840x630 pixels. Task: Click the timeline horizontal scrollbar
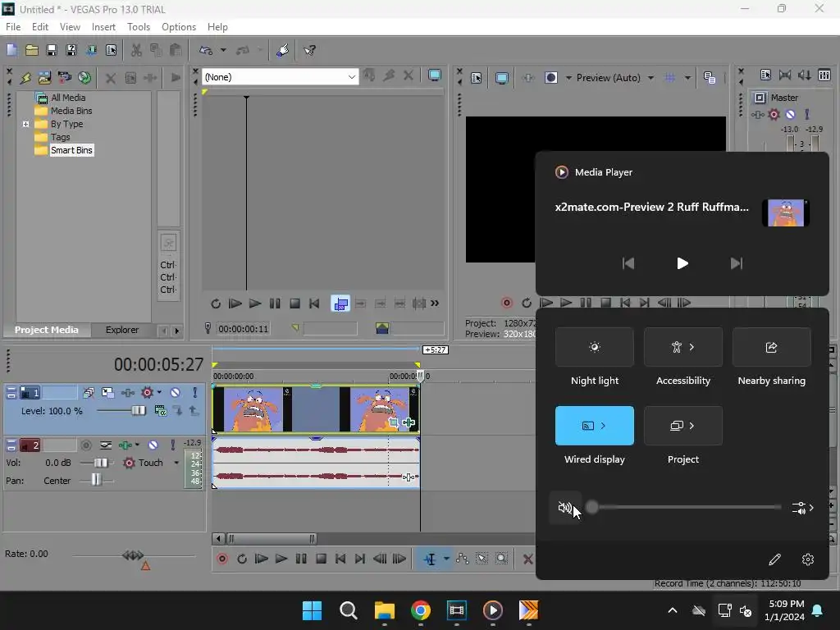pyautogui.click(x=272, y=538)
